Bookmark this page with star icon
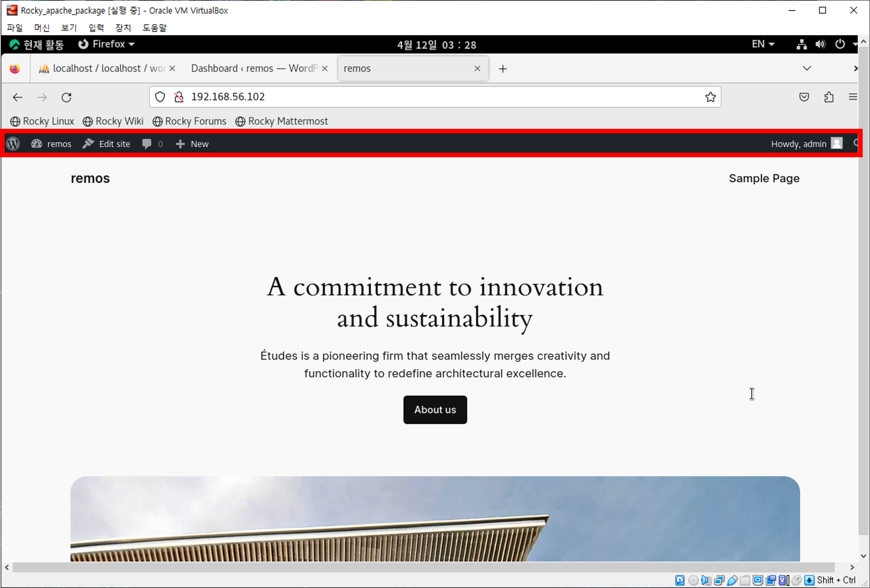870x588 pixels. pyautogui.click(x=710, y=97)
